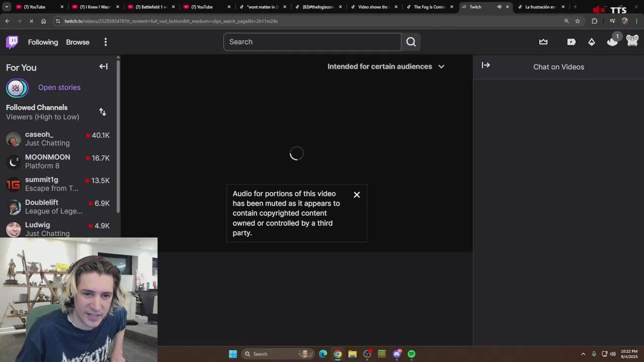The height and width of the screenshot is (362, 644).
Task: Open the three-dot More menu in Twitch header
Action: [105, 42]
